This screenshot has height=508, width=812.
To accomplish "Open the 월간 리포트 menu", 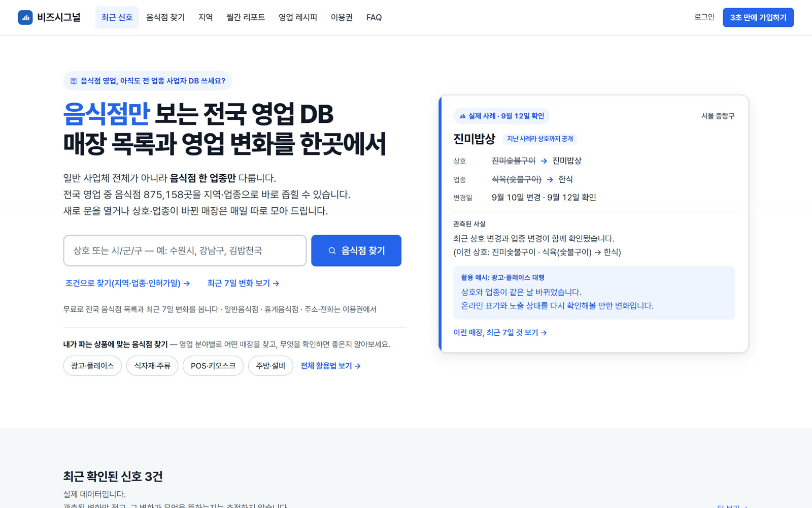I will pyautogui.click(x=246, y=17).
